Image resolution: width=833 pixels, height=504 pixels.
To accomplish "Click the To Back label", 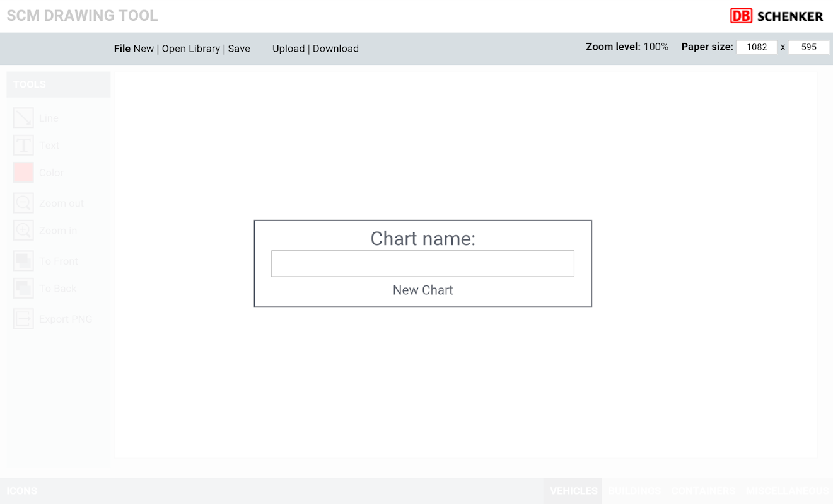I will pyautogui.click(x=58, y=289).
